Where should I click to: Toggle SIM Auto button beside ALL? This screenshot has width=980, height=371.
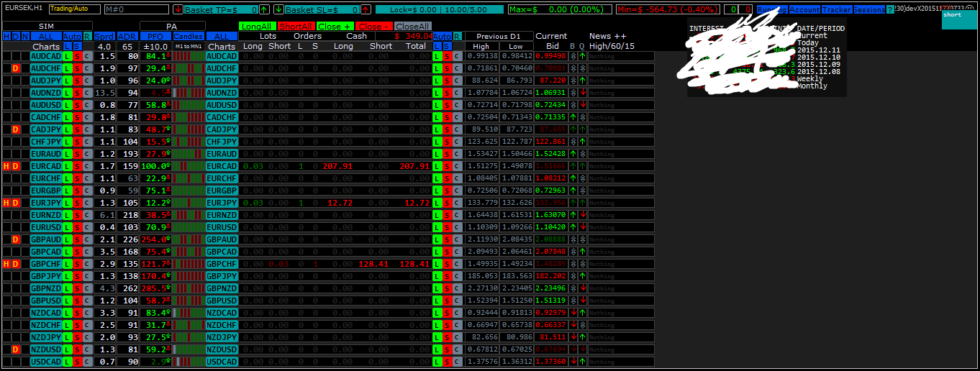tap(72, 36)
